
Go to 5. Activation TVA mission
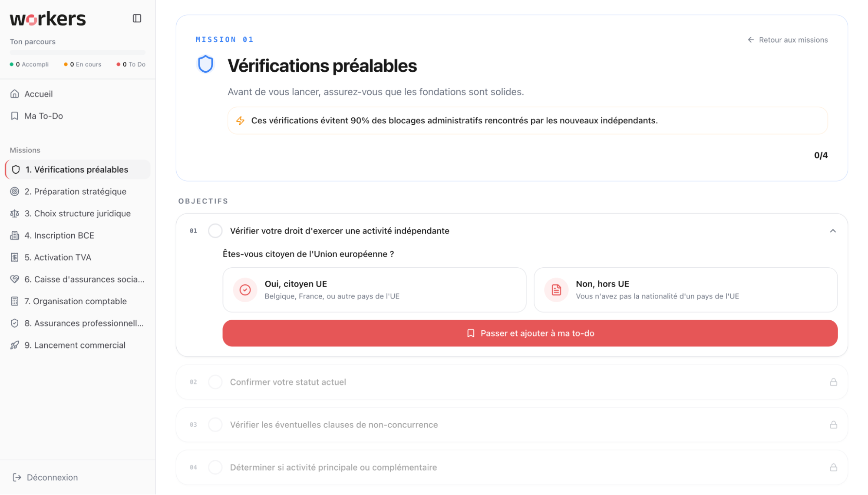58,257
